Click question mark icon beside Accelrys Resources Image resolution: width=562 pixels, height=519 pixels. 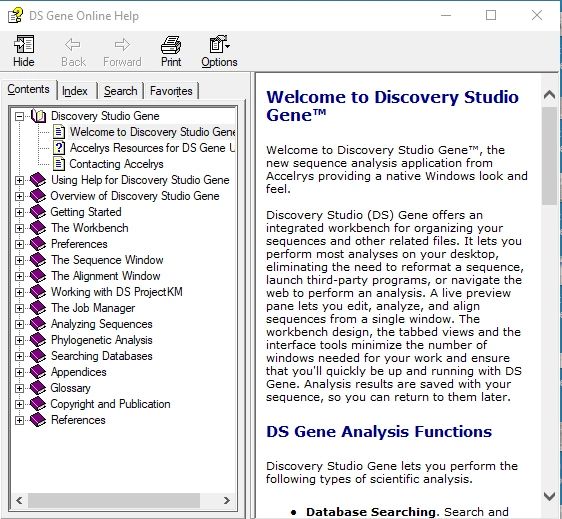[x=59, y=148]
